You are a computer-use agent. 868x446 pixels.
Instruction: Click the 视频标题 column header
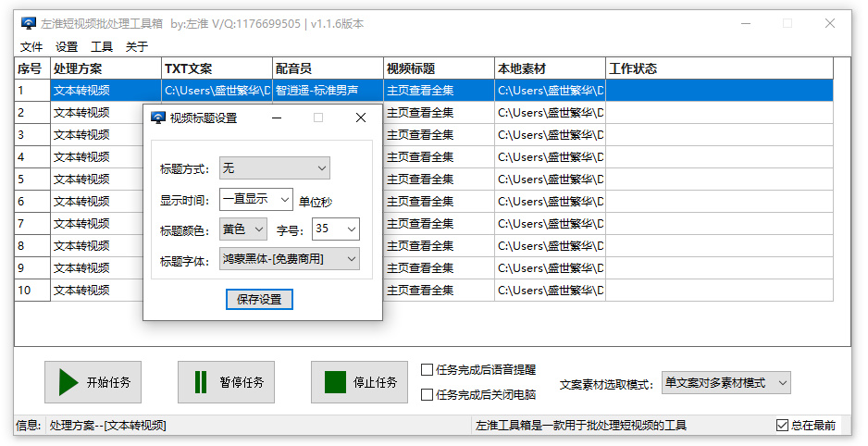pos(439,68)
